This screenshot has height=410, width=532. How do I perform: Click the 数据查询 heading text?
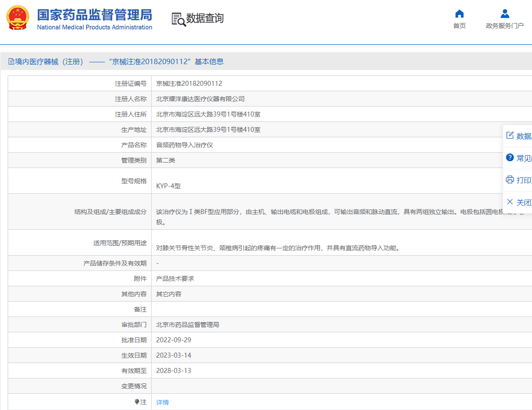point(205,19)
